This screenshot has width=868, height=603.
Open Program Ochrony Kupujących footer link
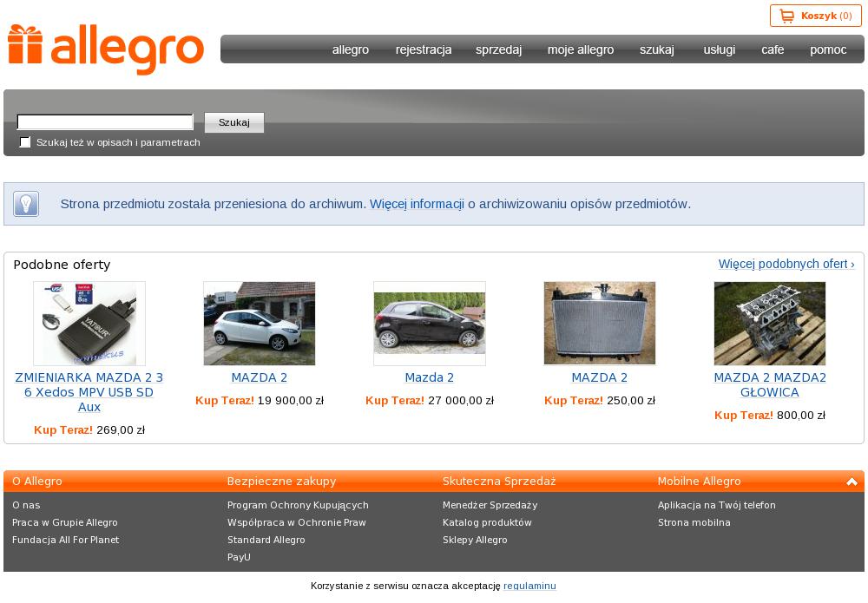[x=298, y=505]
